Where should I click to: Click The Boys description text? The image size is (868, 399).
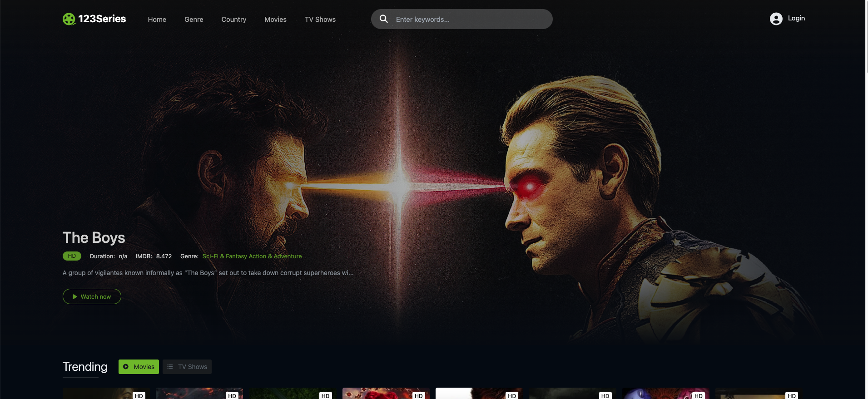point(208,273)
